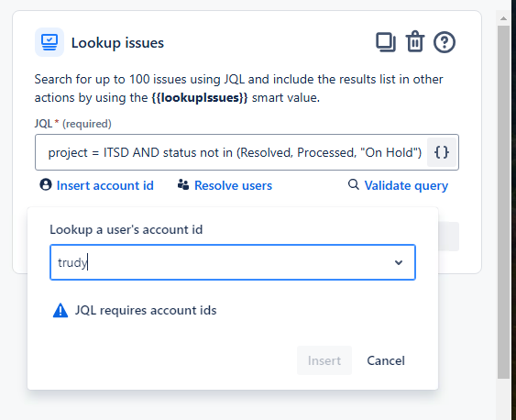Click the blue warning triangle icon

coord(60,310)
